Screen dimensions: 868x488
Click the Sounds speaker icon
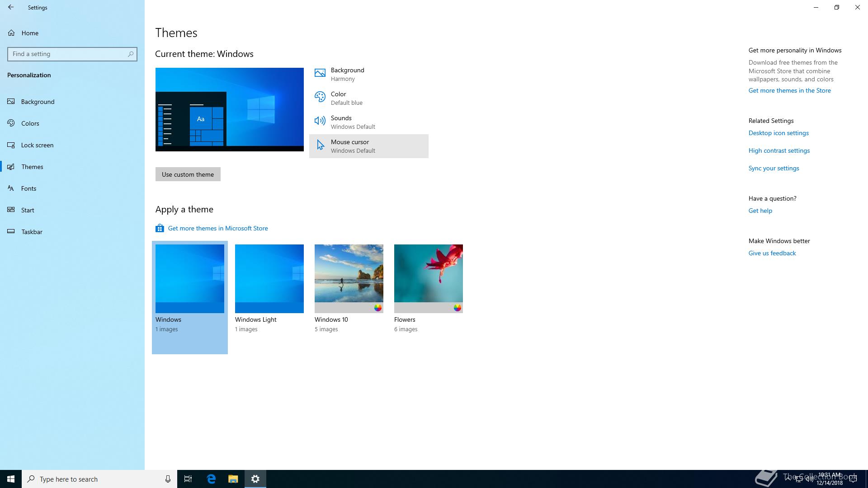(x=320, y=121)
